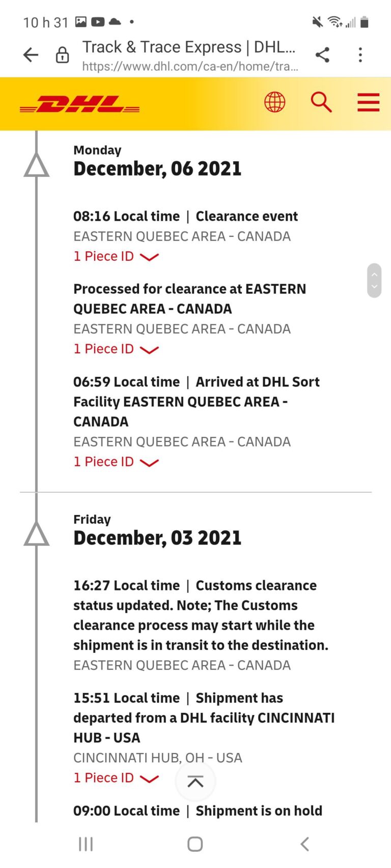Tap the padlock site security icon
This screenshot has width=391, height=868.
62,55
